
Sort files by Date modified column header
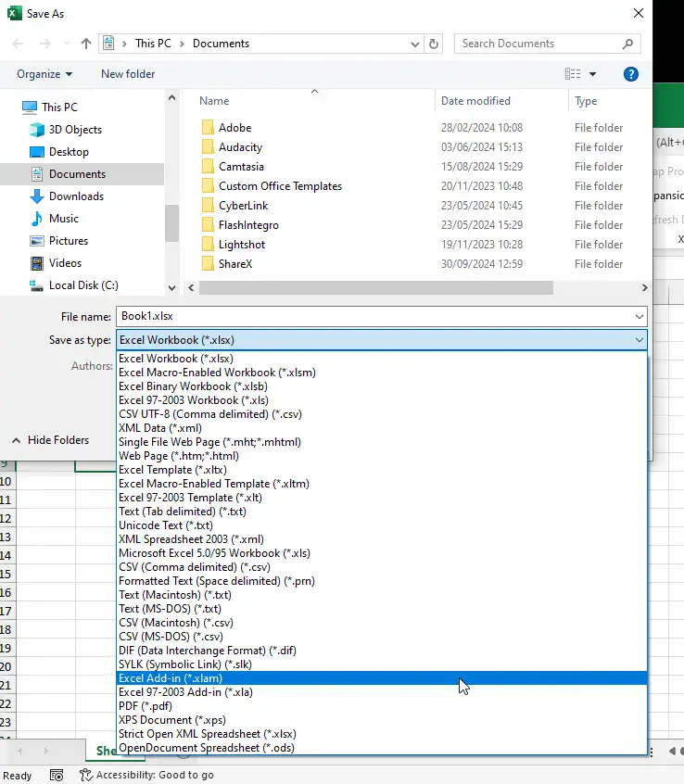pos(475,101)
